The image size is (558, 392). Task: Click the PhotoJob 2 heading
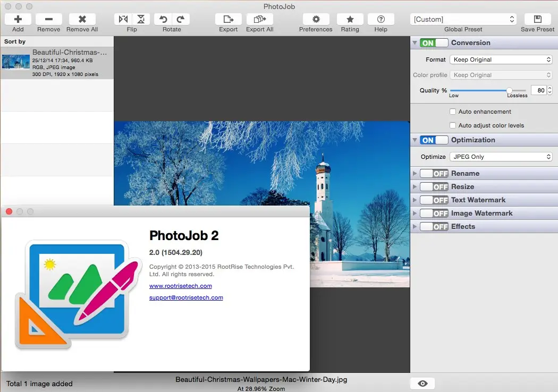(x=184, y=235)
